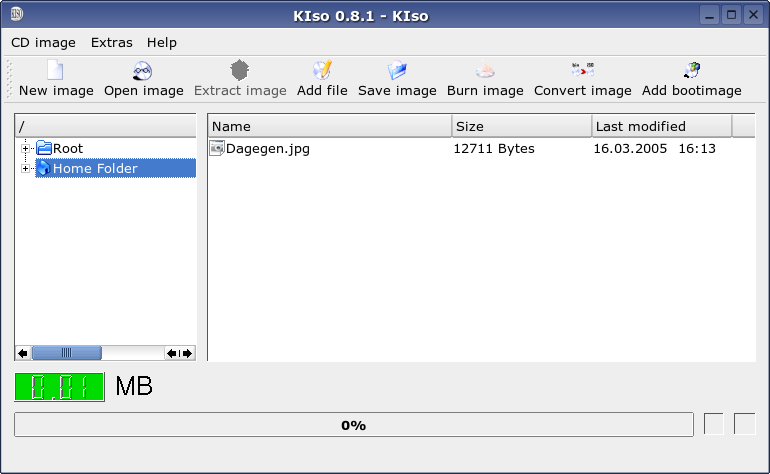Sort files by Size column header
Image resolution: width=770 pixels, height=474 pixels.
522,126
